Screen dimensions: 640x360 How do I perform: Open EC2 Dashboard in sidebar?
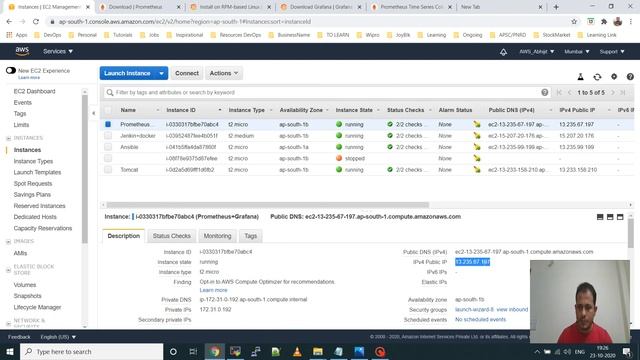coord(34,91)
